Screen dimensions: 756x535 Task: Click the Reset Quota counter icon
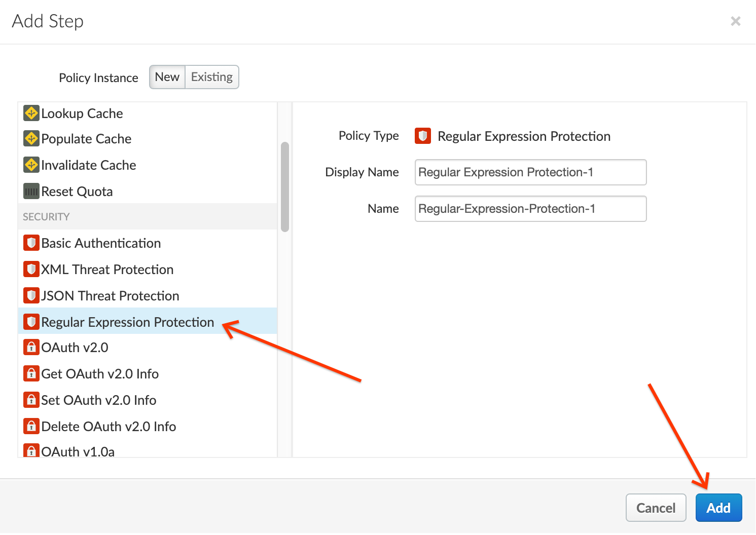click(x=31, y=192)
